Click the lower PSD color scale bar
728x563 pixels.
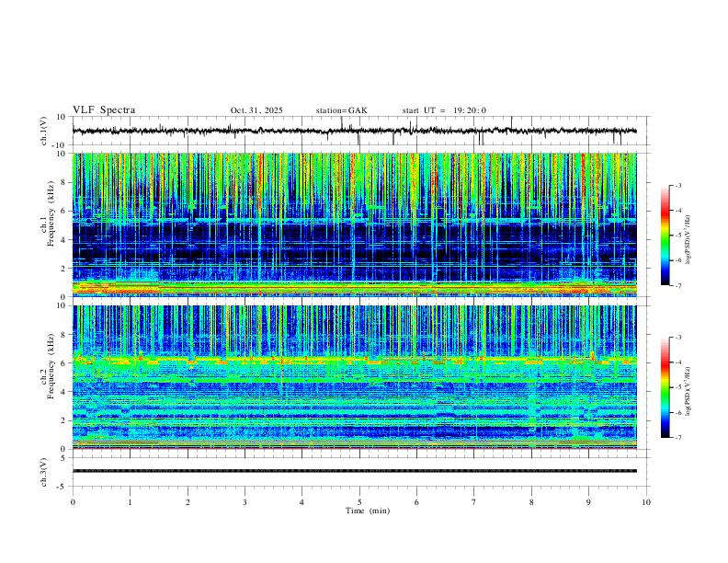pos(665,387)
